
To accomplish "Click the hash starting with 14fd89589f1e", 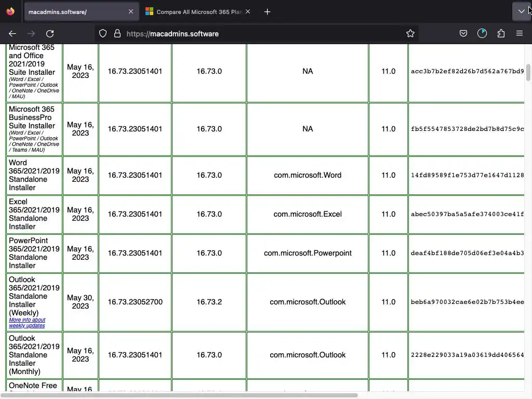I will (467, 175).
